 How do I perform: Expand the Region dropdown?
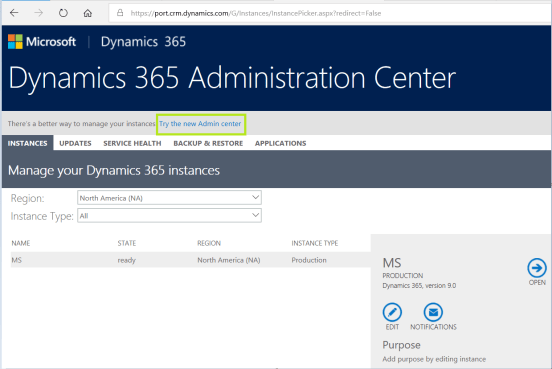(169, 198)
